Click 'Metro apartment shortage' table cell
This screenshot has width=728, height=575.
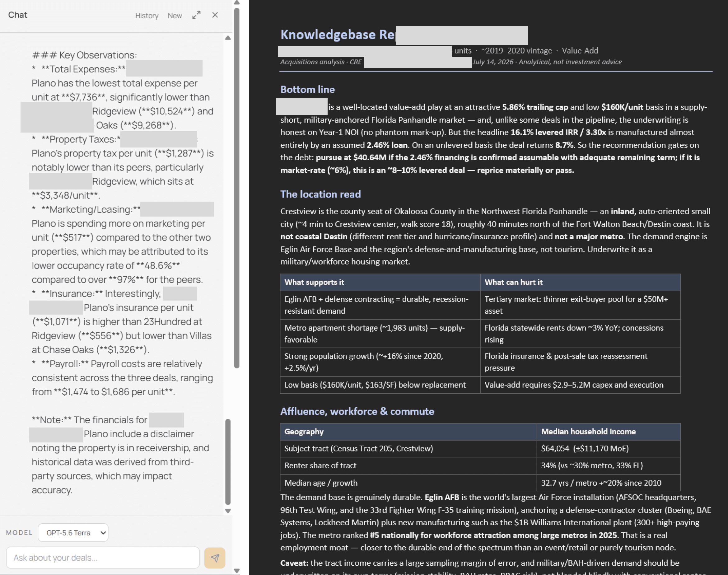[x=380, y=334]
